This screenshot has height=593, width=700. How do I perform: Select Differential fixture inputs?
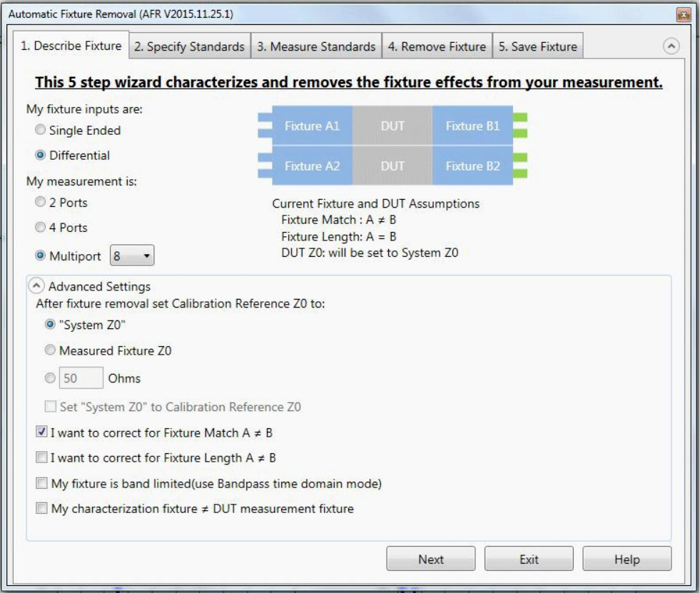coord(40,155)
